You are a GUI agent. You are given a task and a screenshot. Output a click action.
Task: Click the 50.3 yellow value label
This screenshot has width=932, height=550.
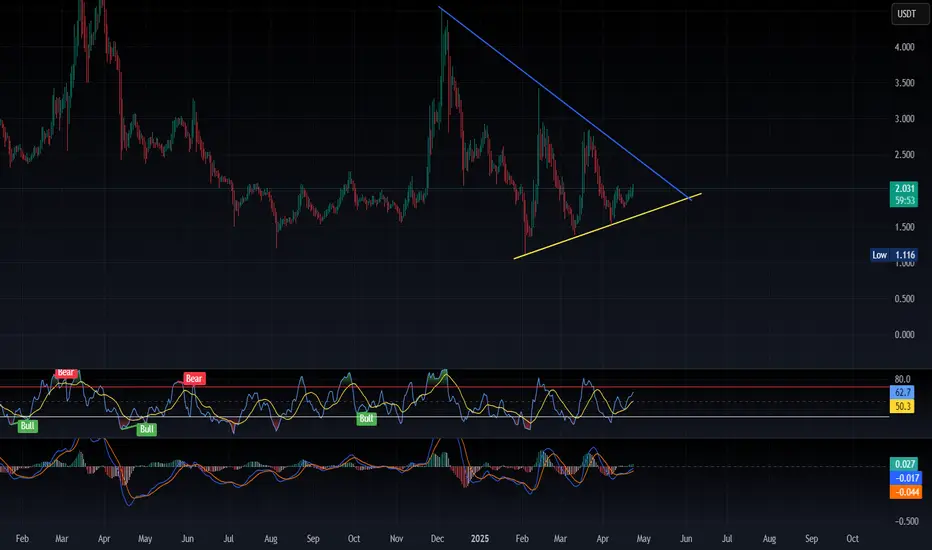pos(902,407)
